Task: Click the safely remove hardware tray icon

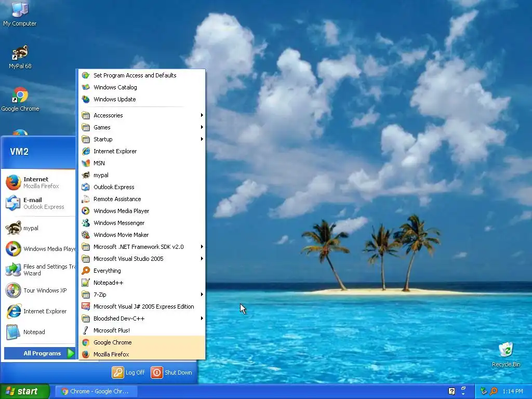Action: click(x=484, y=391)
